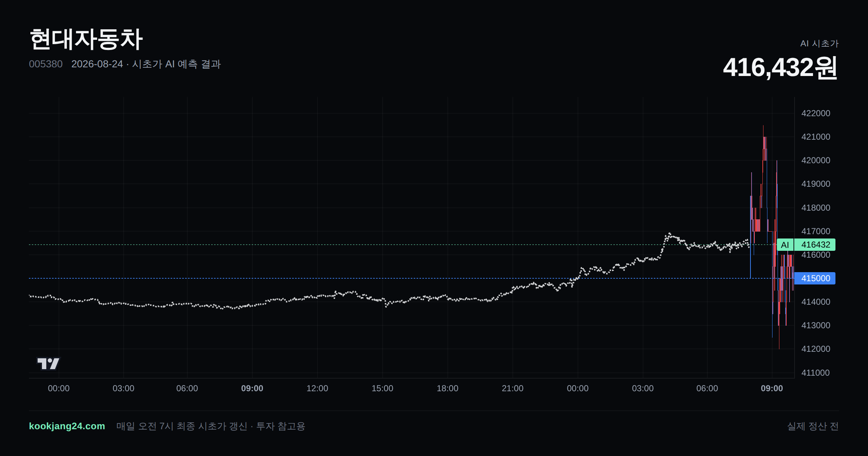Click the 421000 price axis value
This screenshot has width=868, height=456.
816,137
